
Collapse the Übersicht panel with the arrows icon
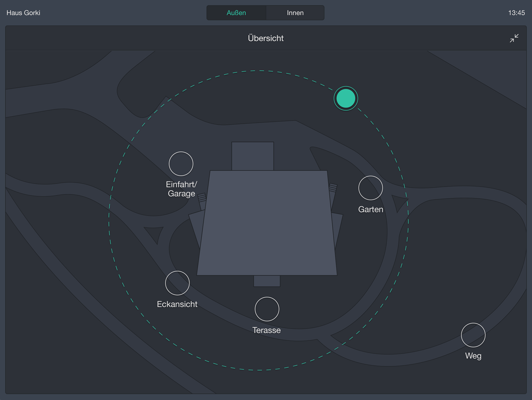(x=514, y=38)
